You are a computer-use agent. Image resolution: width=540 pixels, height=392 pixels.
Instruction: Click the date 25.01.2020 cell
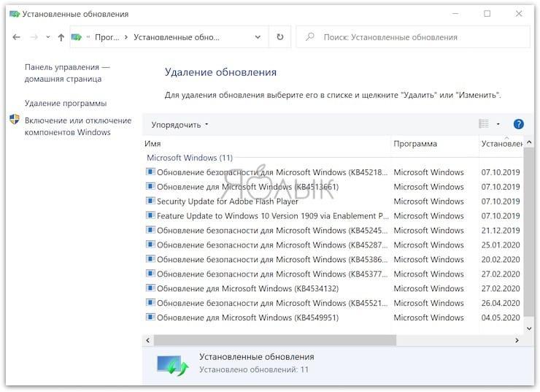click(x=501, y=245)
